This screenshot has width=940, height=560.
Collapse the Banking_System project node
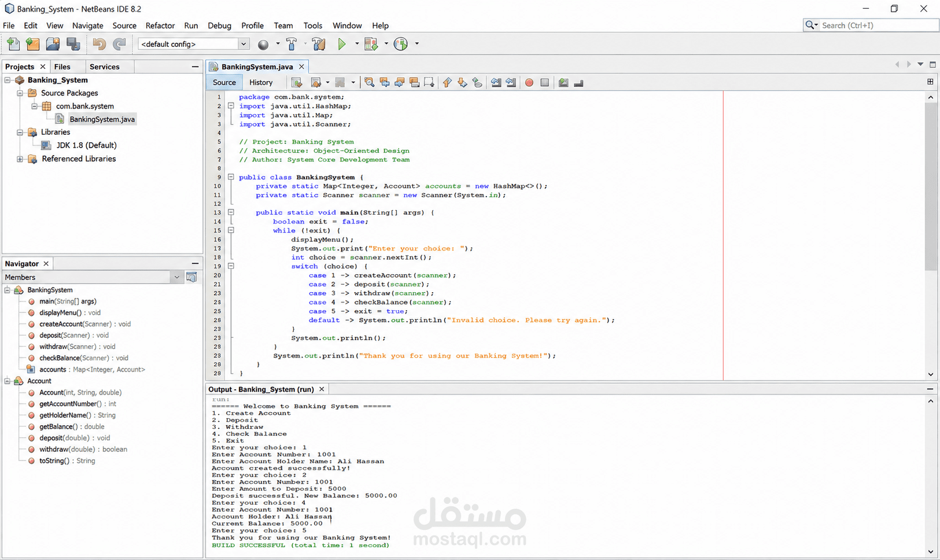pos(8,80)
